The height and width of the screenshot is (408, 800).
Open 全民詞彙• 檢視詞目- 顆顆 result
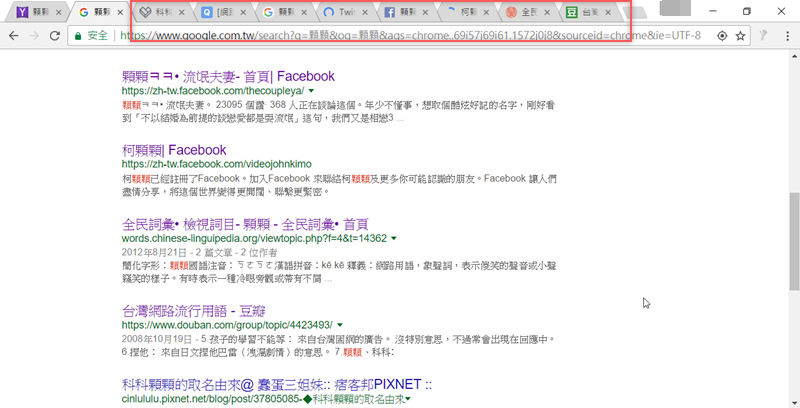245,224
